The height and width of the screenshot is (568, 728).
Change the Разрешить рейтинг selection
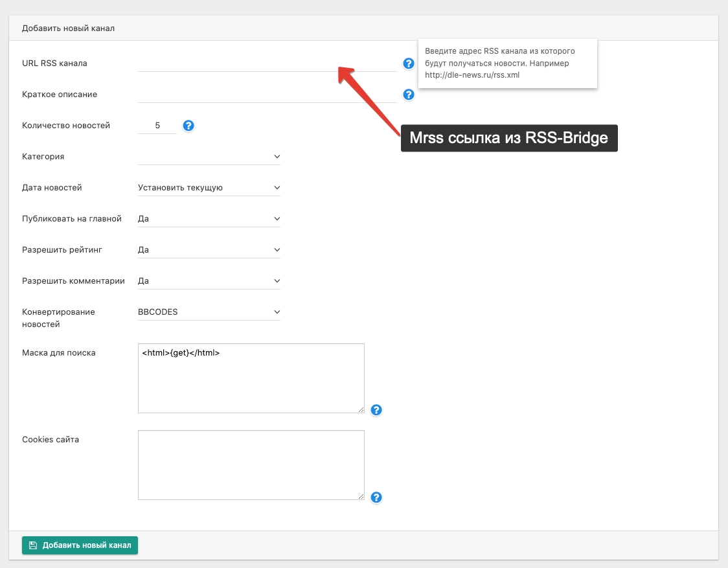pyautogui.click(x=209, y=250)
